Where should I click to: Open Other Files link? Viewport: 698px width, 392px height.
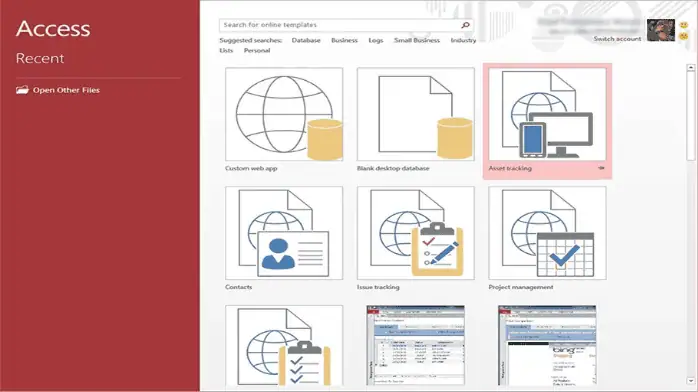pyautogui.click(x=66, y=90)
